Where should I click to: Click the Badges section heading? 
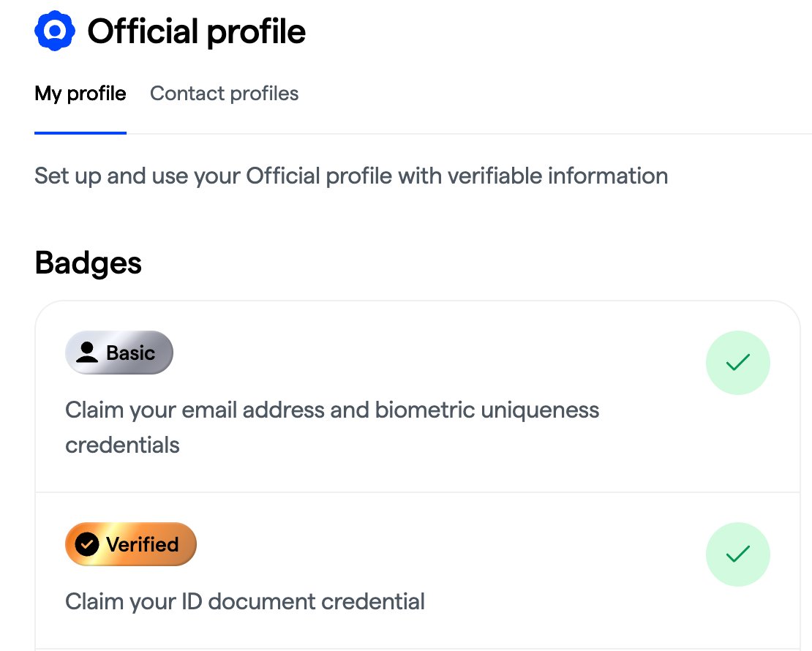click(x=88, y=263)
